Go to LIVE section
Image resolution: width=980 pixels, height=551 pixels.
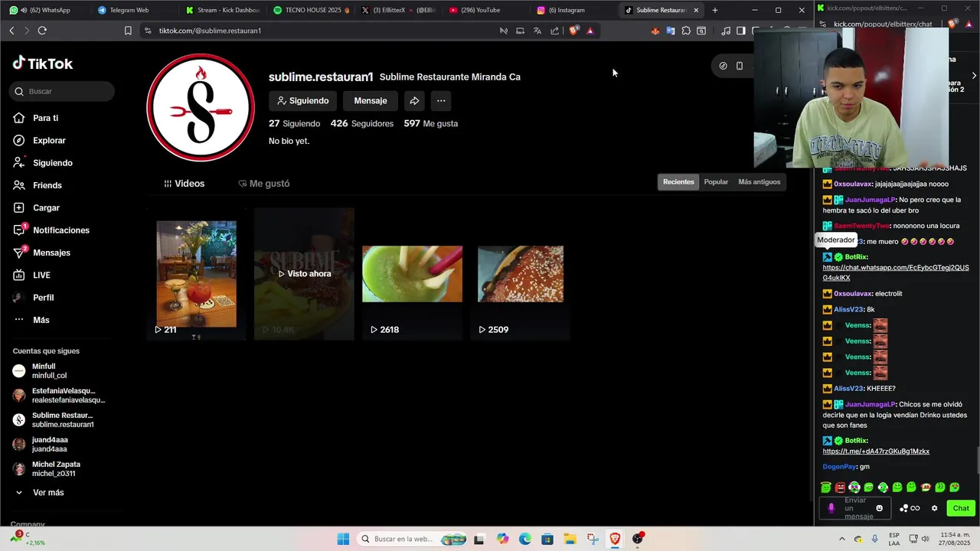coord(41,275)
